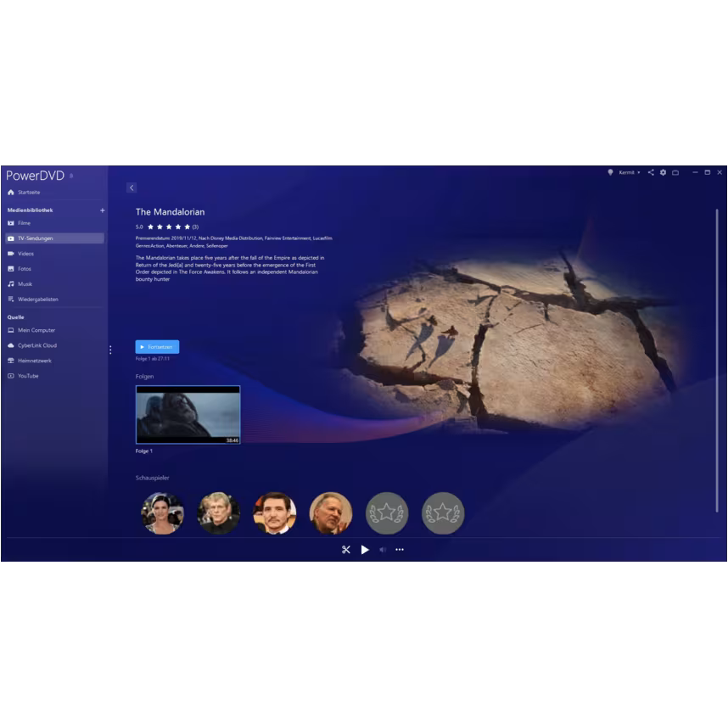The width and height of the screenshot is (728, 728).
Task: Expand the Kermit user dropdown
Action: [629, 172]
